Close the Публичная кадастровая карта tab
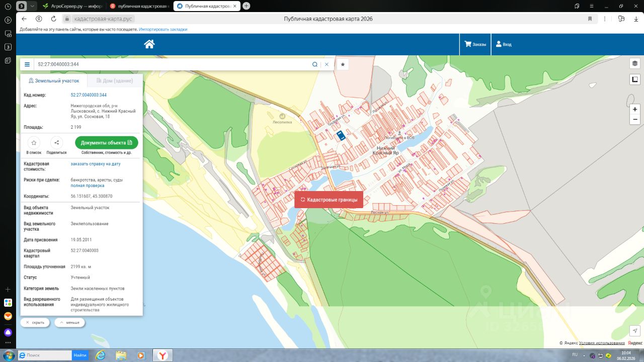 coord(235,6)
